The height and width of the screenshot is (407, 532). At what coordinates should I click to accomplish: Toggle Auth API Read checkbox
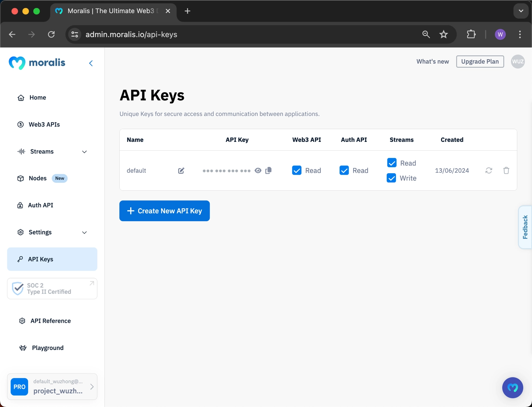[x=344, y=170]
